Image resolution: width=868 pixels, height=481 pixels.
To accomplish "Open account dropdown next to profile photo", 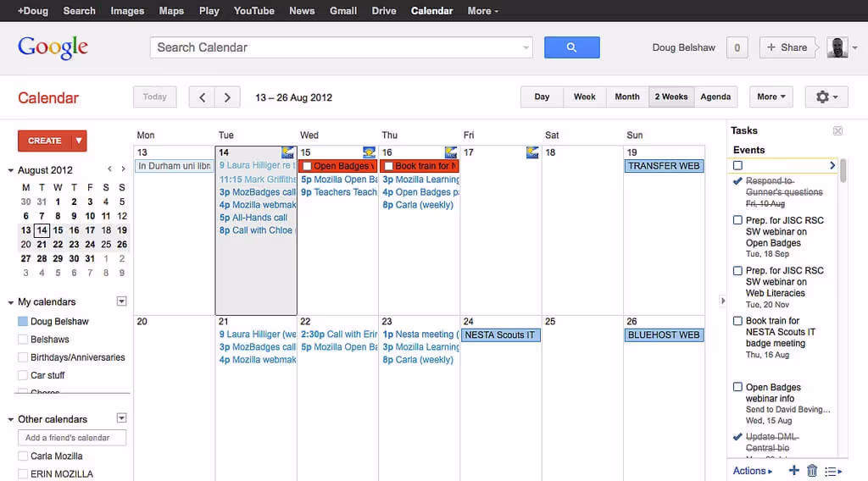I will (x=854, y=48).
